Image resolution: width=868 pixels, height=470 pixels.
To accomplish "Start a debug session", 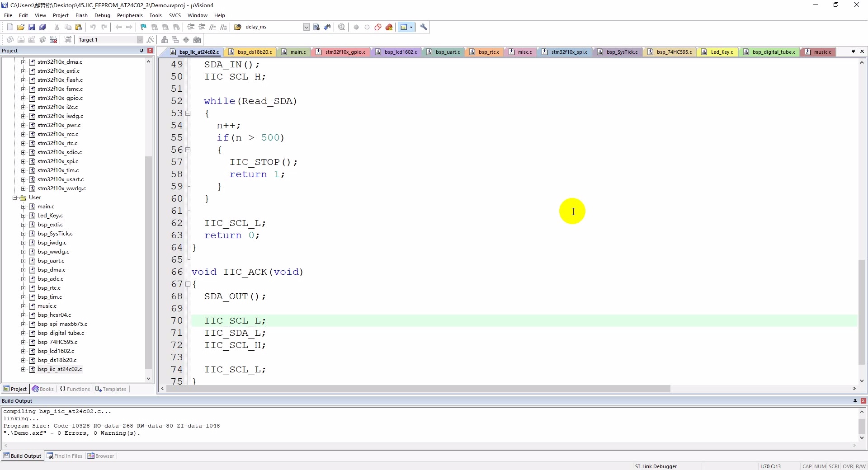I will click(x=342, y=27).
